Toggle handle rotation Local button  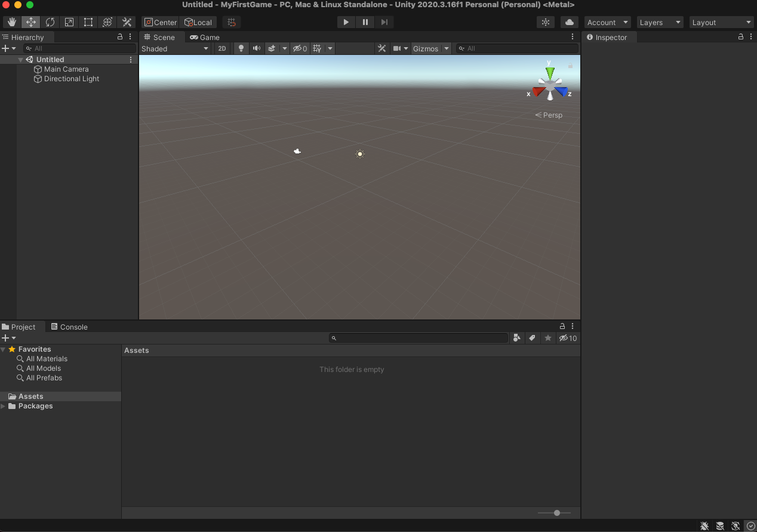click(x=198, y=22)
